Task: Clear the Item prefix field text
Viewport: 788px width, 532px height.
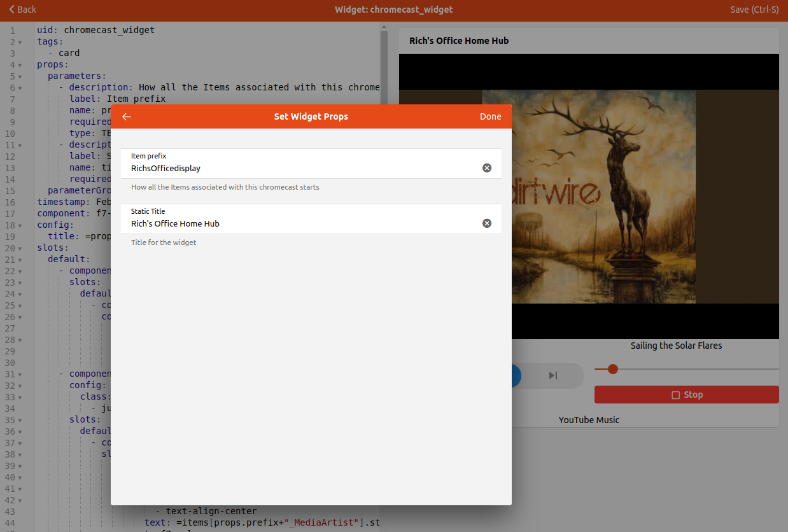Action: click(487, 167)
